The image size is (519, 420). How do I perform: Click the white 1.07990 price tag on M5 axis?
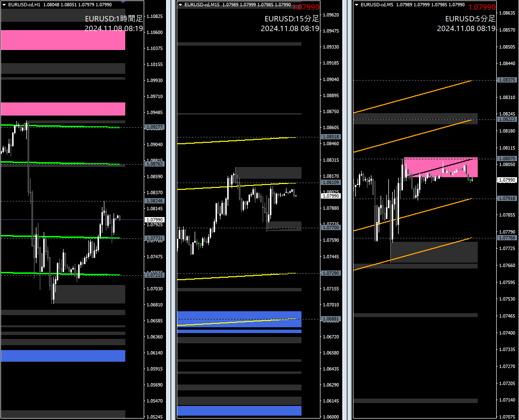[x=507, y=180]
